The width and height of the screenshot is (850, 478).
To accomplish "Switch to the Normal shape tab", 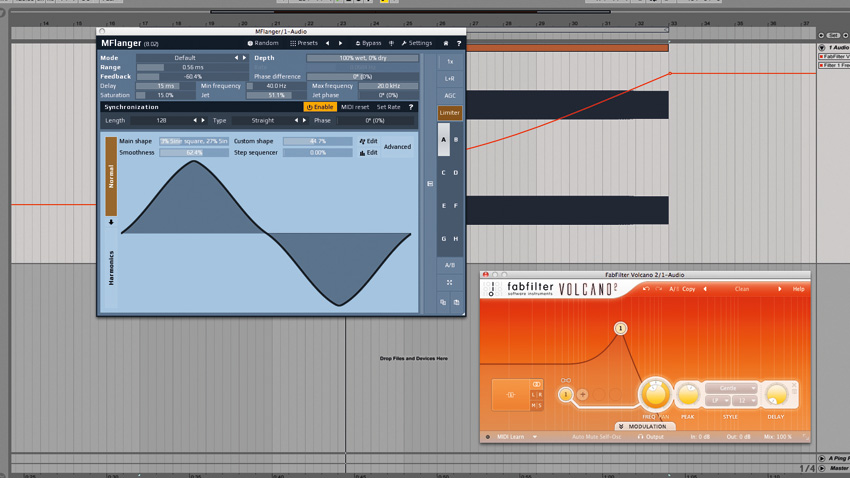I will (x=111, y=177).
